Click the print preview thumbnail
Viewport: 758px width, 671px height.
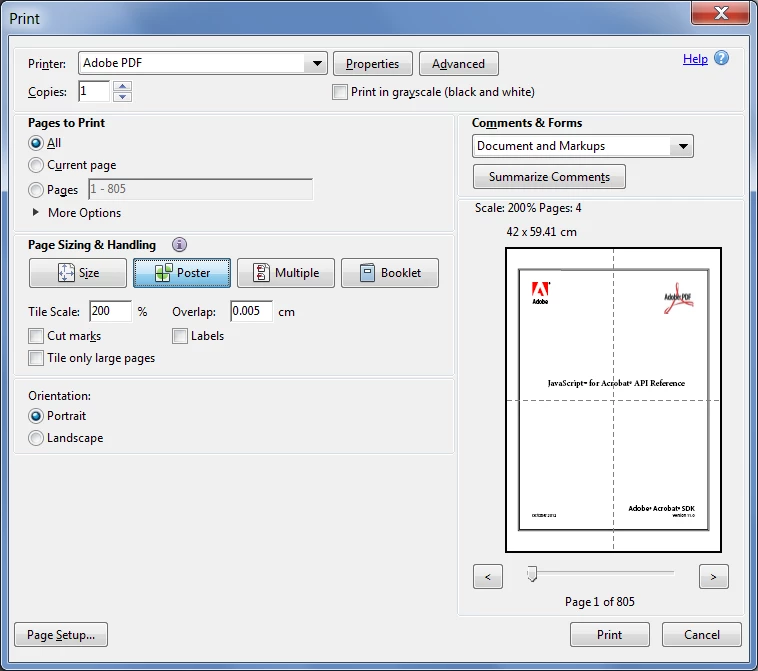tap(613, 400)
